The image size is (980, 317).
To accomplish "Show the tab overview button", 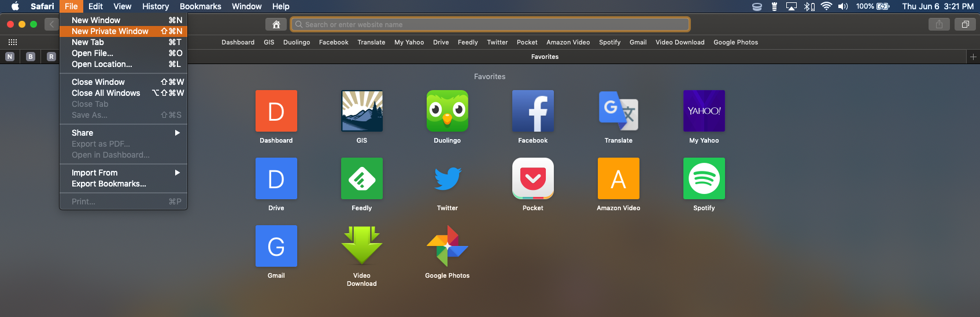I will [x=965, y=24].
